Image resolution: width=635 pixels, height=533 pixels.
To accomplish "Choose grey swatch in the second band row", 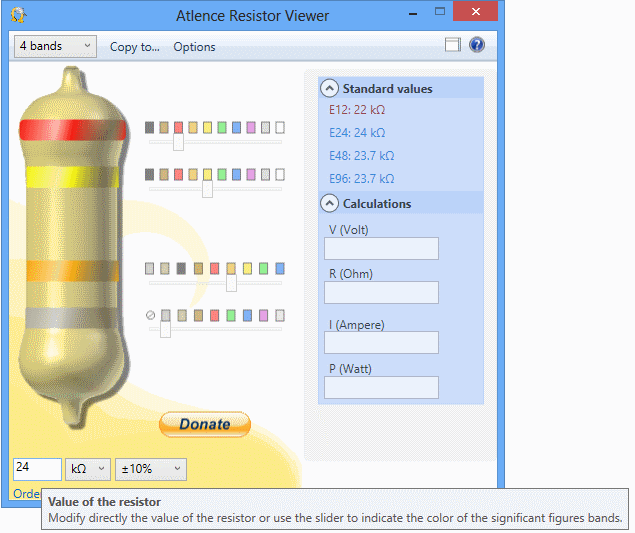I will pos(265,175).
